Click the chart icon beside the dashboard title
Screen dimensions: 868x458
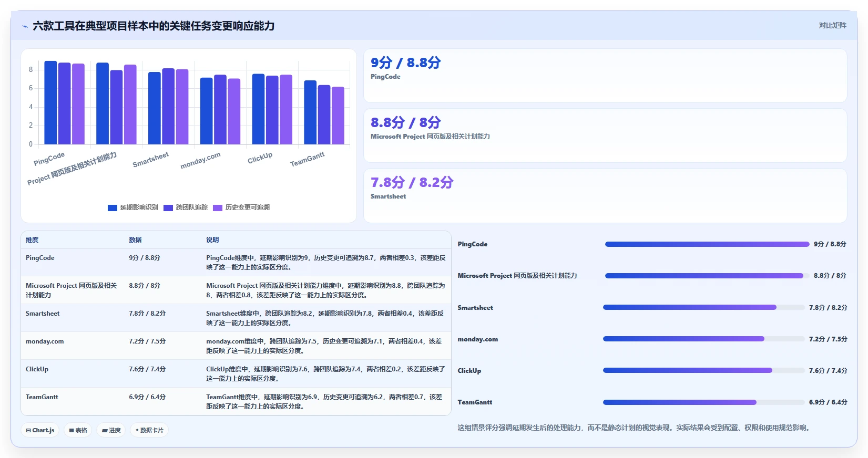click(x=25, y=26)
